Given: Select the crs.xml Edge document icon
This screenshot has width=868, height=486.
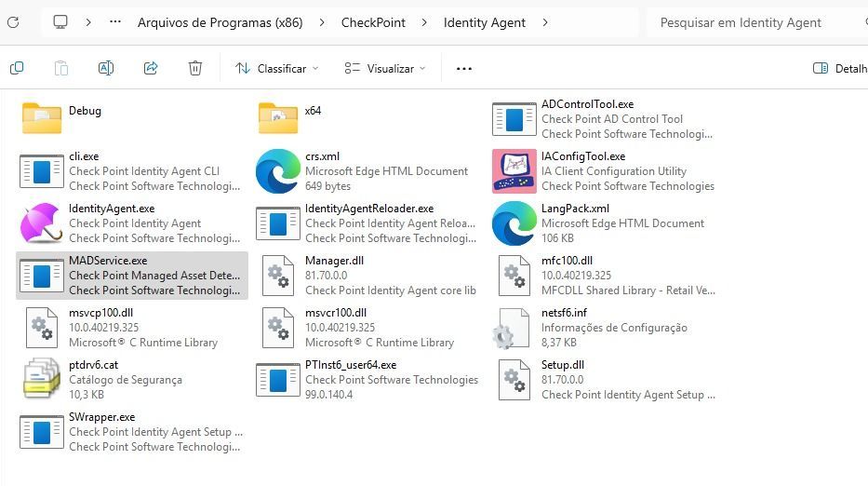Looking at the screenshot, I should click(277, 171).
